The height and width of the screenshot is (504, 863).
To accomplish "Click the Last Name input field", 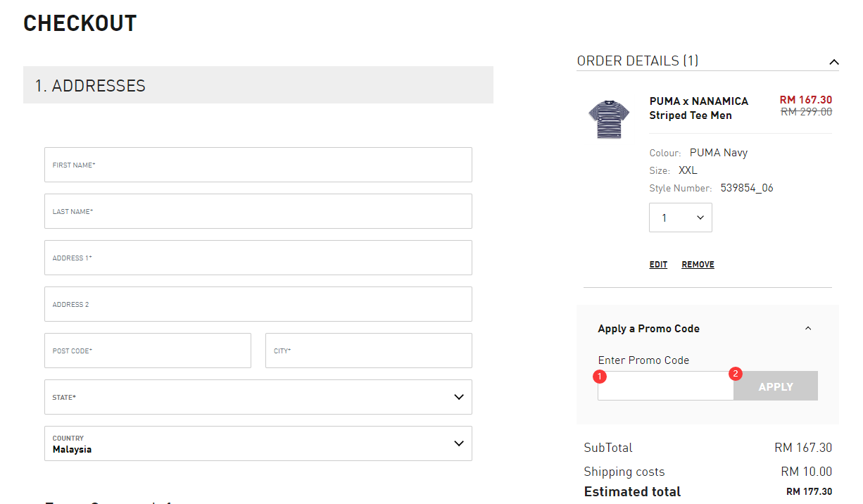I will 258,211.
